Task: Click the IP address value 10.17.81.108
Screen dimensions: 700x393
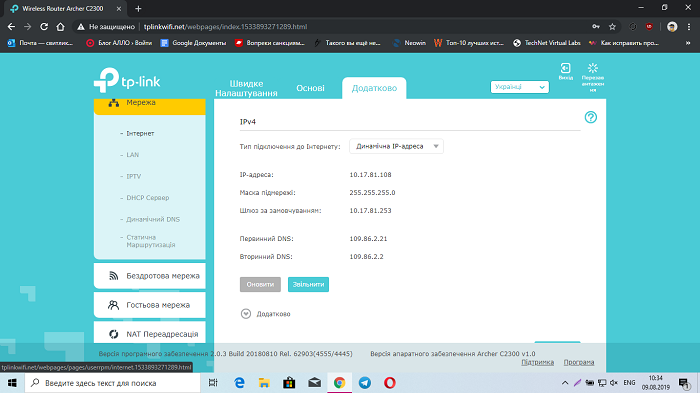Action: coord(371,175)
